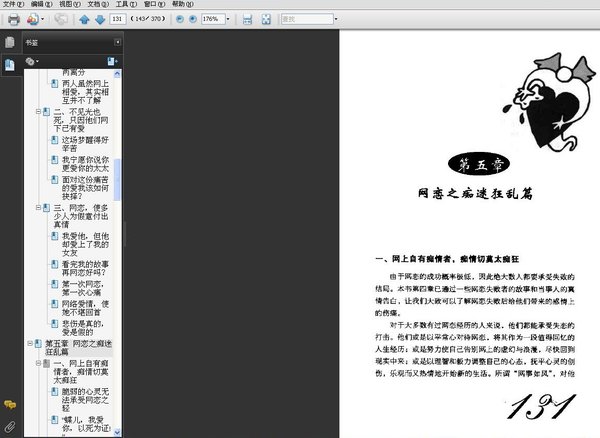Viewport: 600px width, 438px height.
Task: Collapse the 书签 bookmarks panel button
Action: (x=117, y=42)
